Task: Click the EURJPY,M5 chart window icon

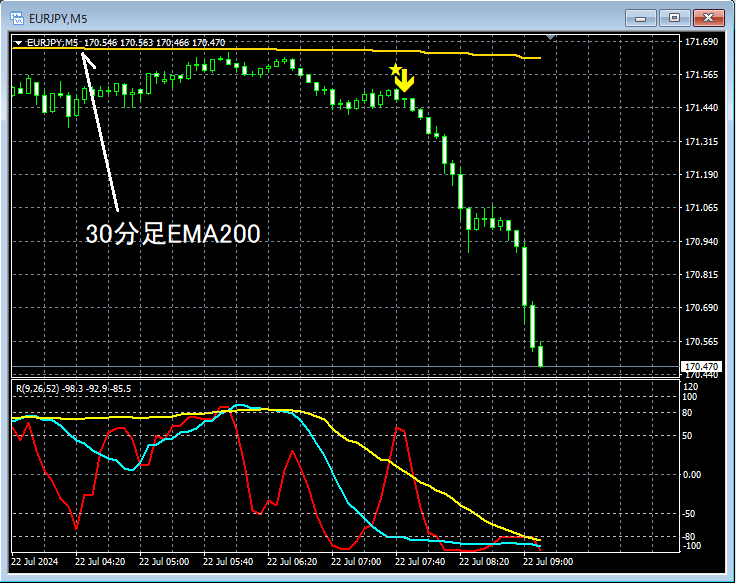Action: (17, 18)
